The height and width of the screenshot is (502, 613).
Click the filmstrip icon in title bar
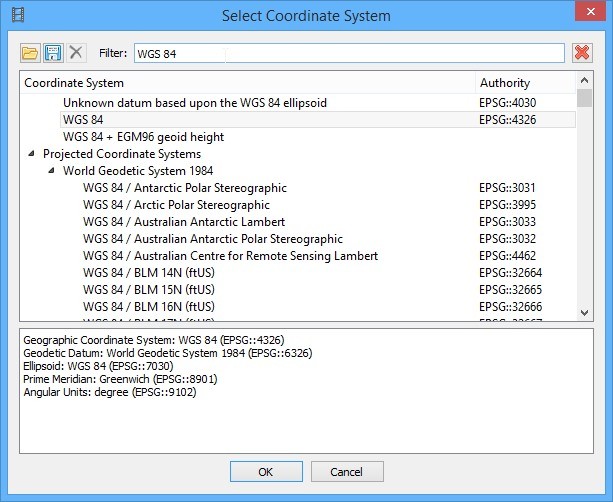[18, 15]
